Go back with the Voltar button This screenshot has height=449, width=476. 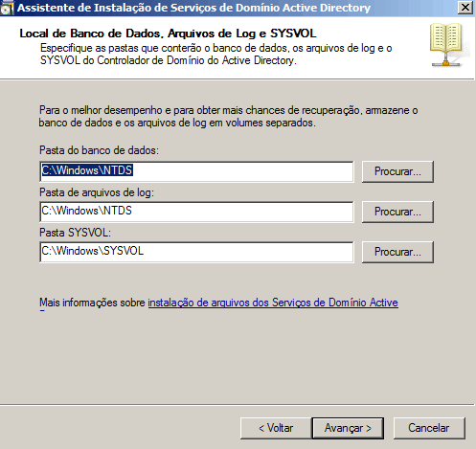(276, 428)
